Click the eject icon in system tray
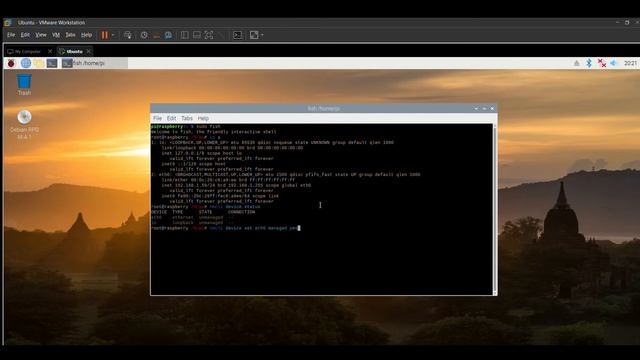The image size is (640, 360). [576, 63]
